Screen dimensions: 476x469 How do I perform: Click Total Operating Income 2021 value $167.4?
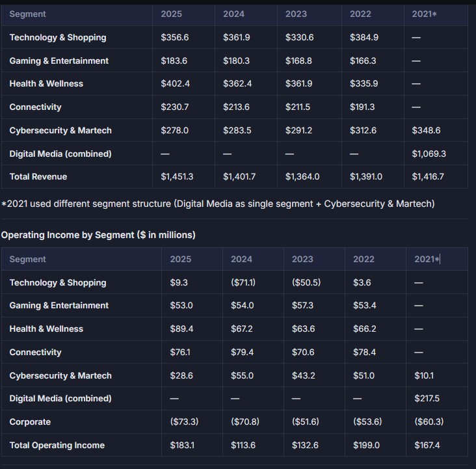[427, 445]
